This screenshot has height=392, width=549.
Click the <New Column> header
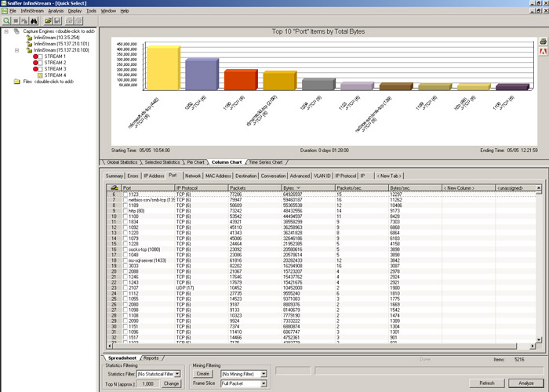468,188
